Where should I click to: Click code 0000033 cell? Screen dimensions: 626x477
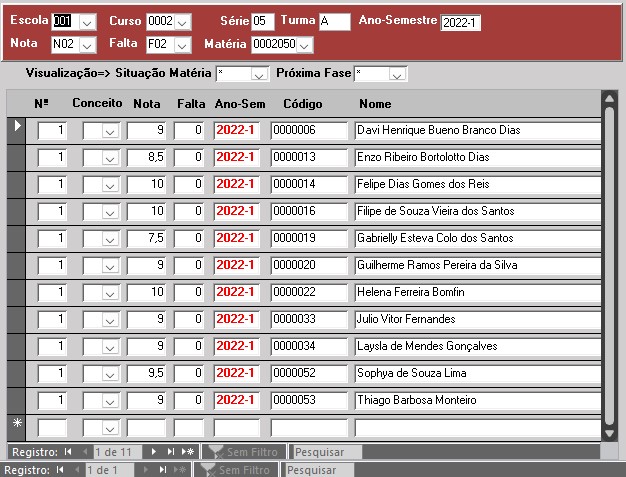point(309,320)
